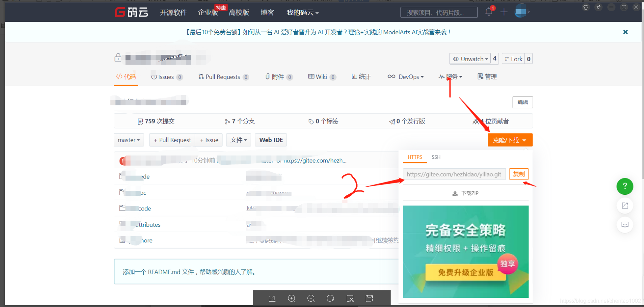Image resolution: width=644 pixels, height=307 pixels.
Task: Expand the Unwatch dropdown
Action: pos(470,59)
